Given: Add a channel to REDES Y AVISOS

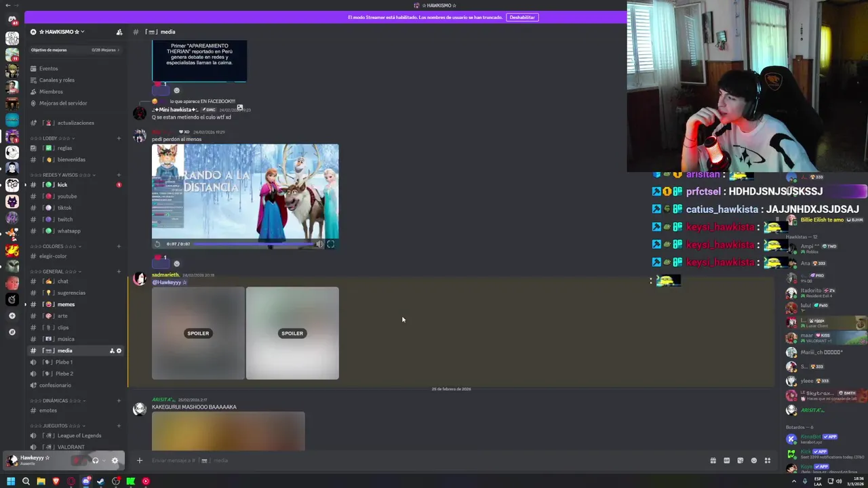Looking at the screenshot, I should (x=119, y=175).
